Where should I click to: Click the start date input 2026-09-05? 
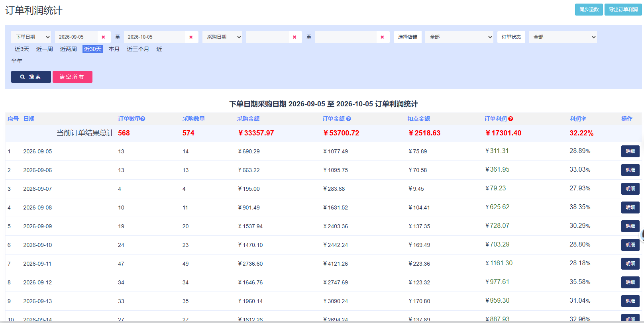coord(76,37)
